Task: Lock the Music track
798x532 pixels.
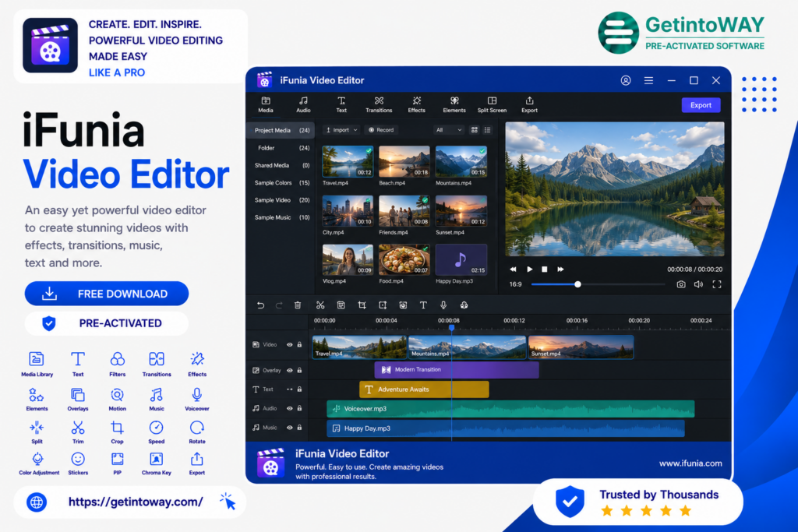Action: (x=300, y=428)
